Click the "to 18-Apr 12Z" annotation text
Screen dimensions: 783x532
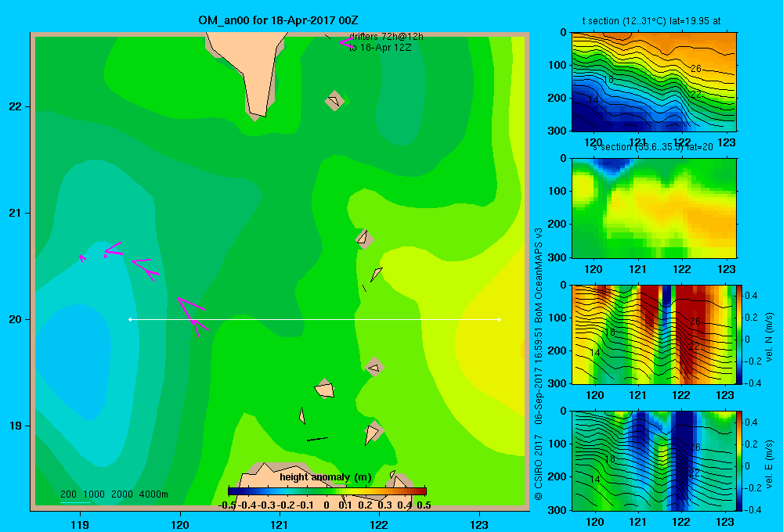coord(380,48)
